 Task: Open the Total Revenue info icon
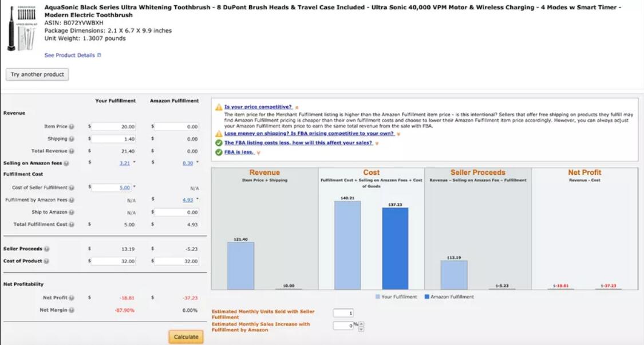pos(72,151)
